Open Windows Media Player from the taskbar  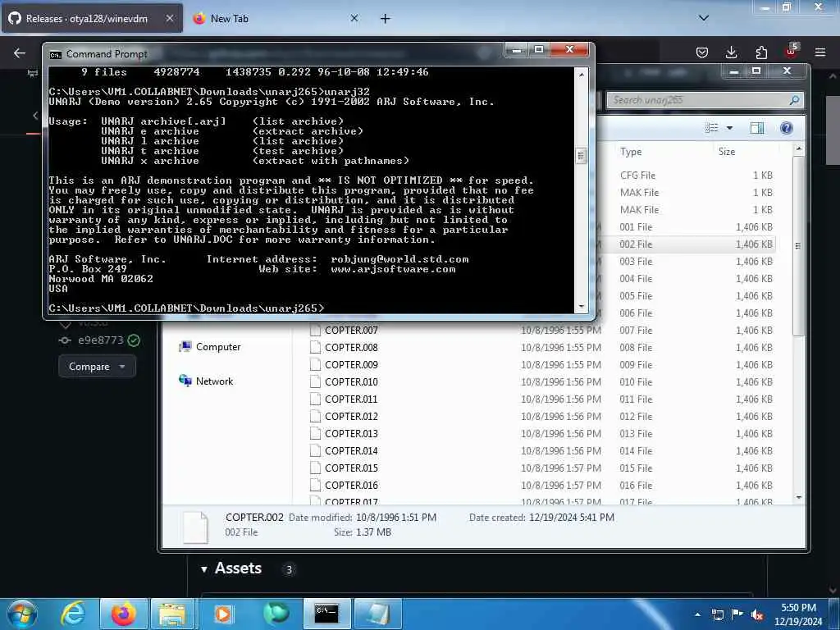pyautogui.click(x=223, y=614)
